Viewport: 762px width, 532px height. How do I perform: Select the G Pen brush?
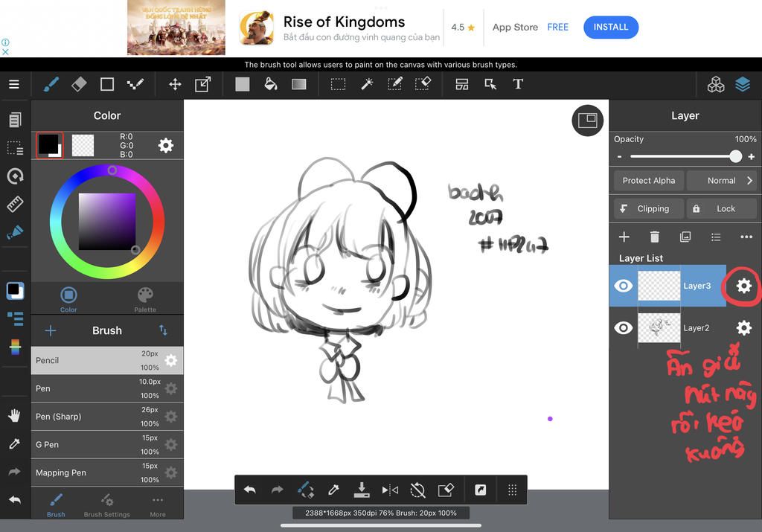(x=107, y=444)
